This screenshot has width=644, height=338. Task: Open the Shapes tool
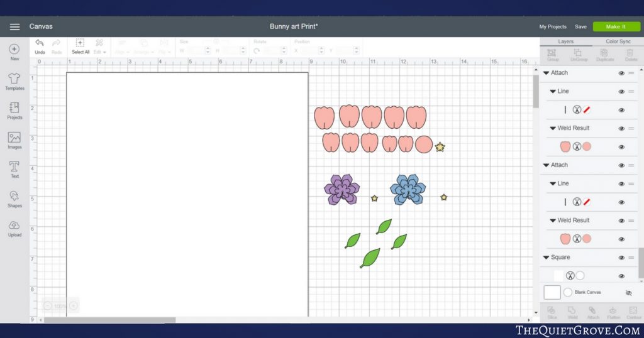[x=14, y=199]
